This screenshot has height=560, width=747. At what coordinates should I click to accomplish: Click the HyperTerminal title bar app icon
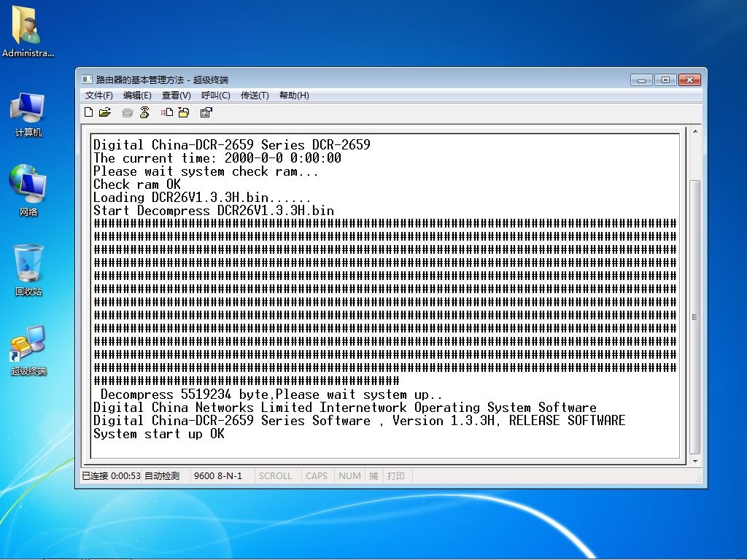pyautogui.click(x=87, y=79)
